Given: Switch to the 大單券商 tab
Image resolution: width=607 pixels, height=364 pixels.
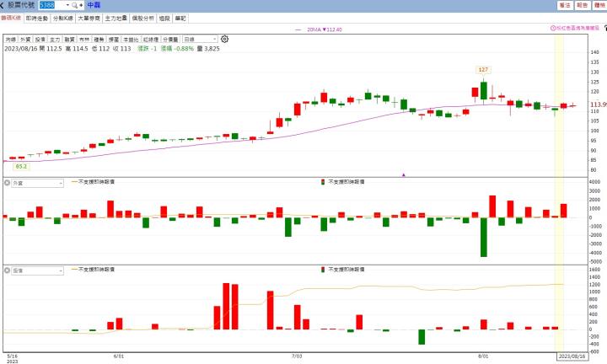Looking at the screenshot, I should tap(89, 19).
